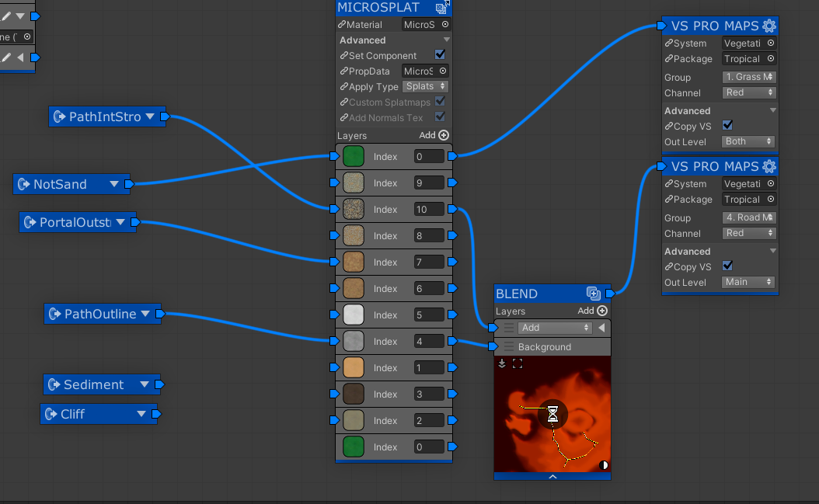Click the Blend node preview image
Screen dimensions: 819x504
pyautogui.click(x=552, y=414)
